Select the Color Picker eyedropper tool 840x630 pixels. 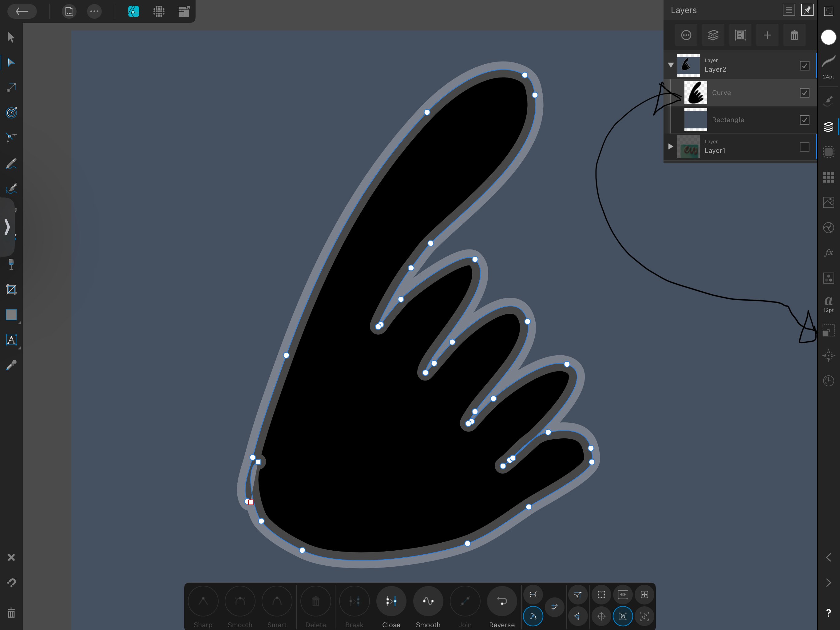(11, 365)
